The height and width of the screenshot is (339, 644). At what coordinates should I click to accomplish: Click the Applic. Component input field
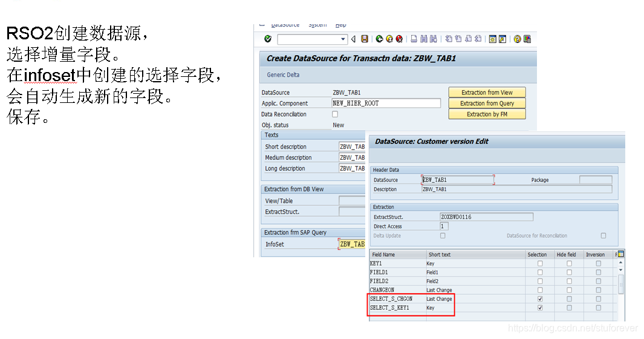[386, 104]
